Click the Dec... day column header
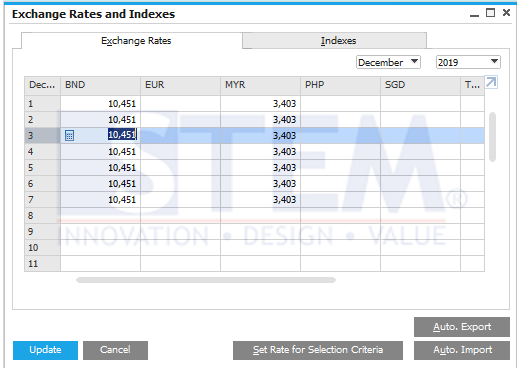The height and width of the screenshot is (372, 521). 42,85
